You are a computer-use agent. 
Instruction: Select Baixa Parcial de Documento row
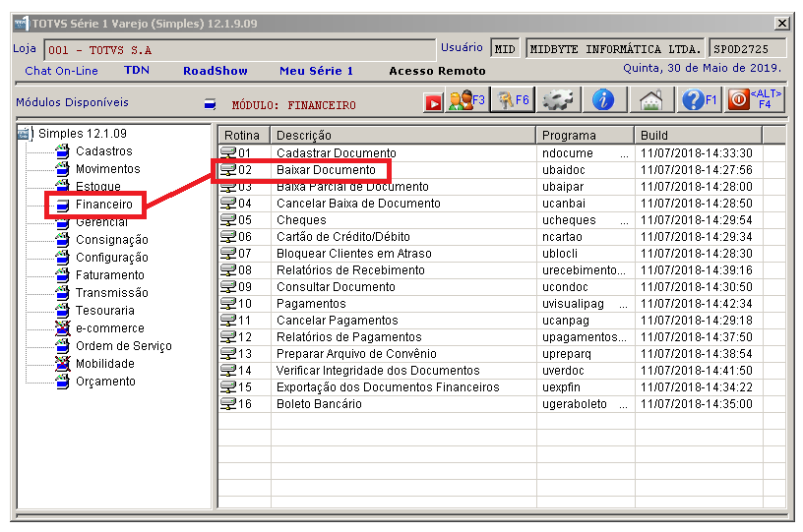(x=502, y=186)
